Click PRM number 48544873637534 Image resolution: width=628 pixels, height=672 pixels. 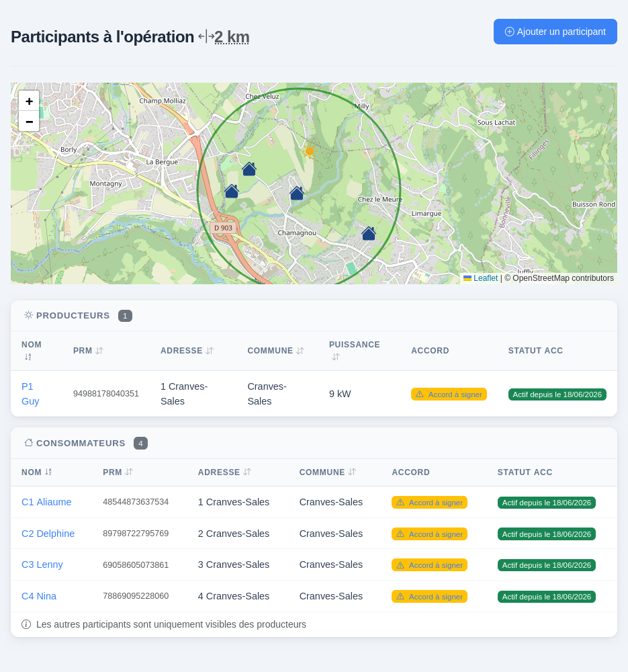(x=136, y=502)
